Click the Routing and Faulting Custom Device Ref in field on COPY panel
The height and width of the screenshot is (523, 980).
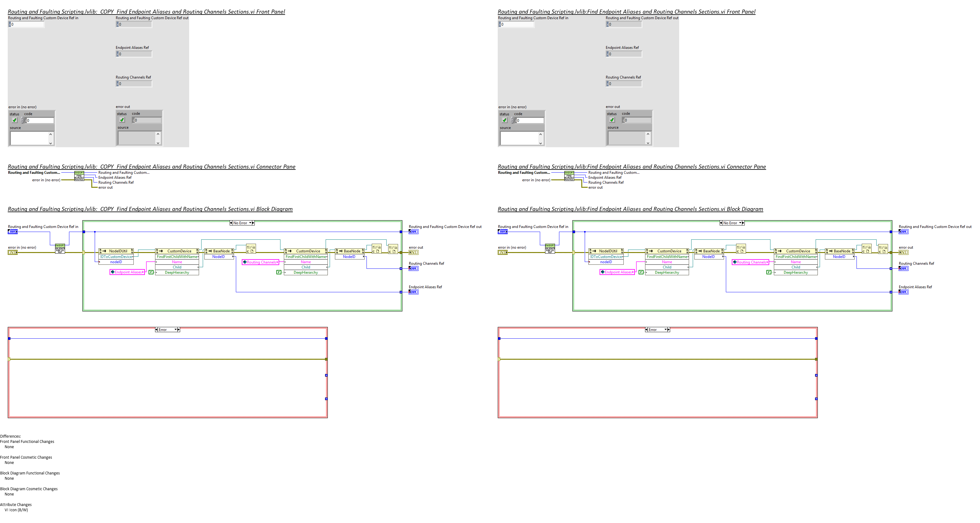(27, 24)
